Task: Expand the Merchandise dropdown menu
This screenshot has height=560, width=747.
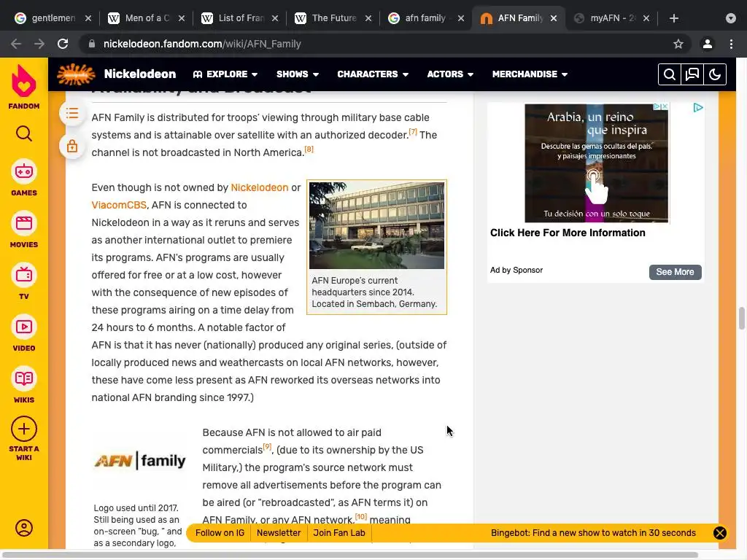Action: tap(530, 74)
